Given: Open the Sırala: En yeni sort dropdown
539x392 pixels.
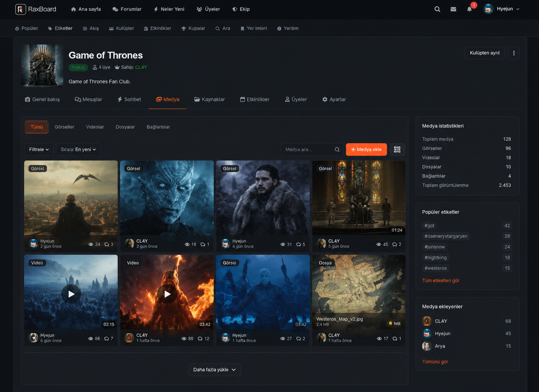Looking at the screenshot, I should (78, 149).
